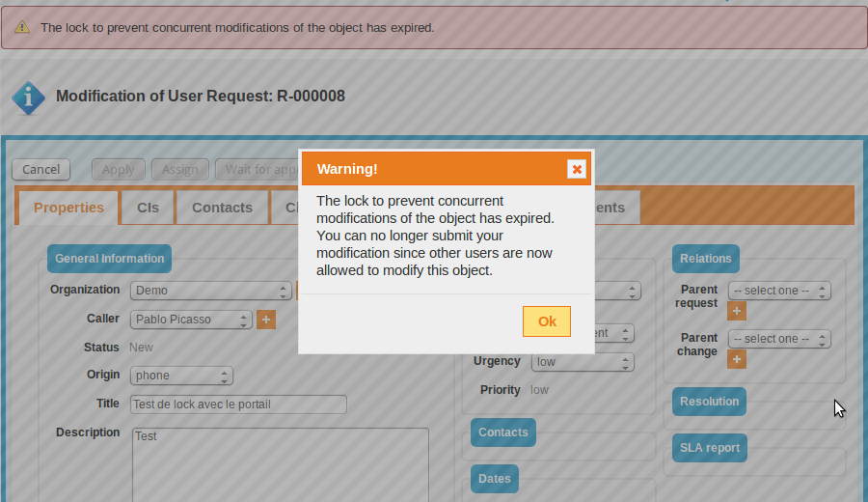Open the Caller dropdown showing Pablo Picasso
Viewport: 868px width, 502px height.
[191, 320]
